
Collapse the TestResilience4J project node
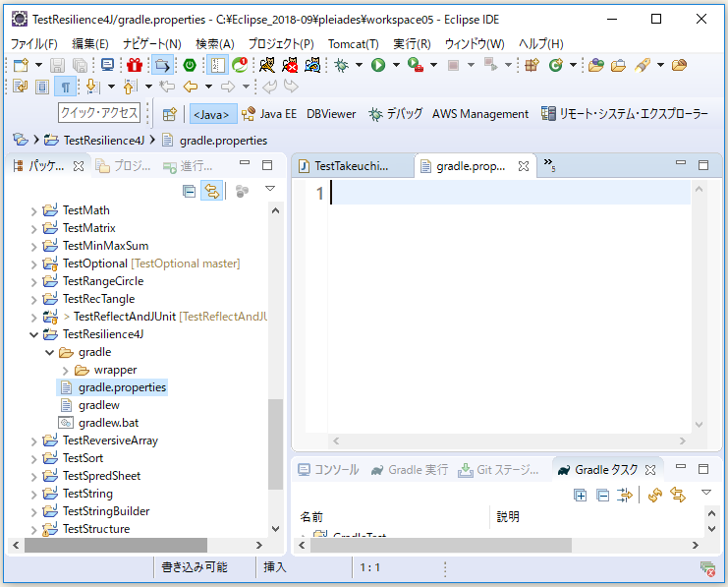point(33,334)
